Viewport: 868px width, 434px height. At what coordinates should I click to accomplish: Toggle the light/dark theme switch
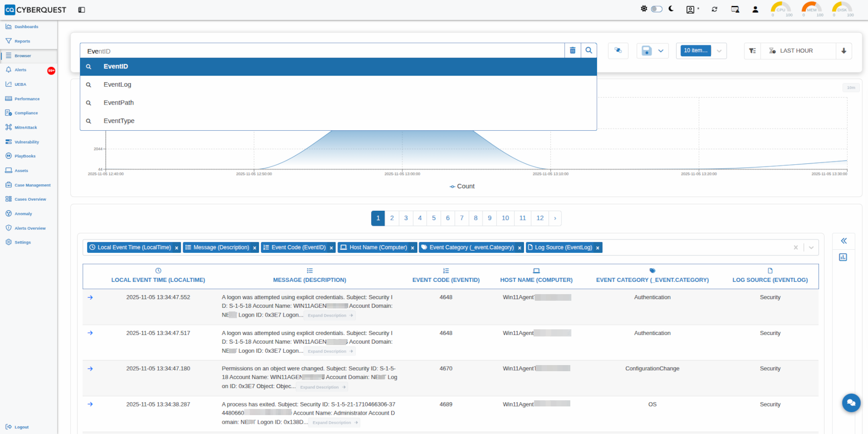(x=657, y=9)
